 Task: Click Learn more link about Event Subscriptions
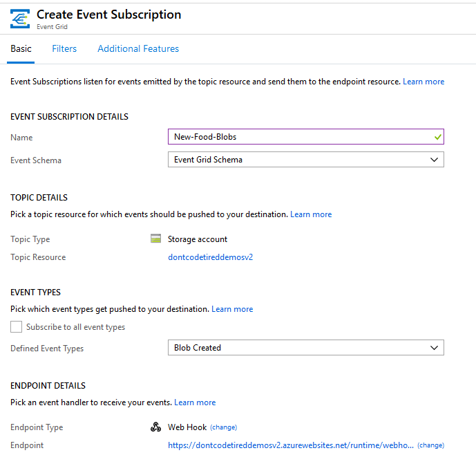[423, 82]
